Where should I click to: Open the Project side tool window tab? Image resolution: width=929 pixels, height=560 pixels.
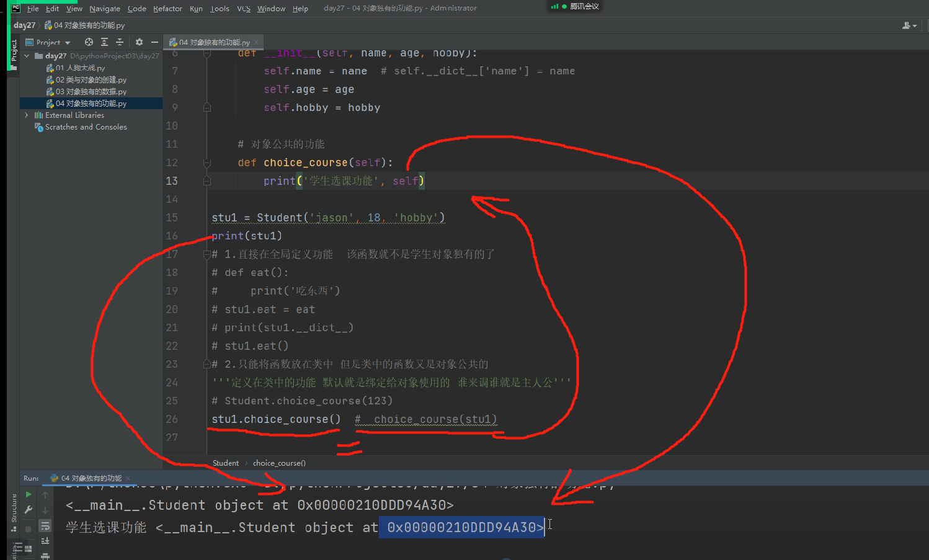[14, 53]
